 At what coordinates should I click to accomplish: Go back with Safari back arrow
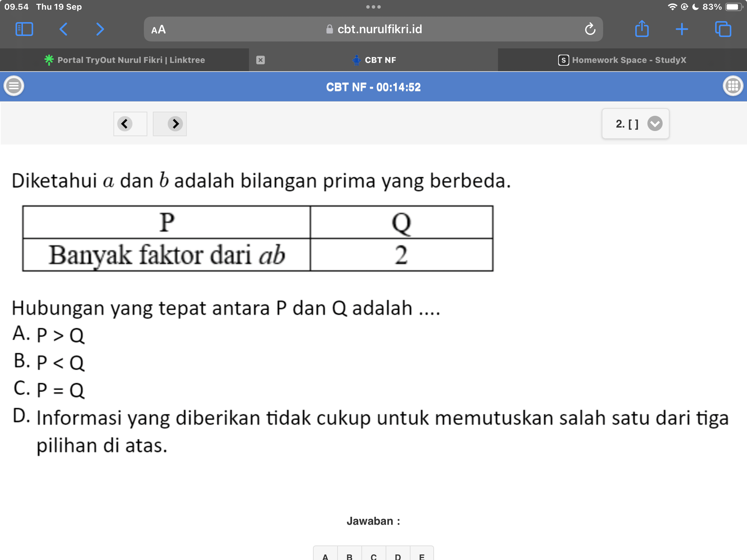63,29
